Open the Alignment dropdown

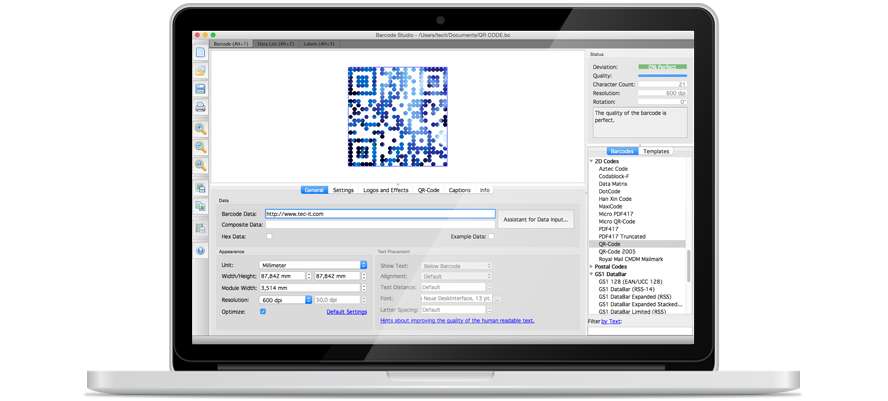tap(456, 276)
